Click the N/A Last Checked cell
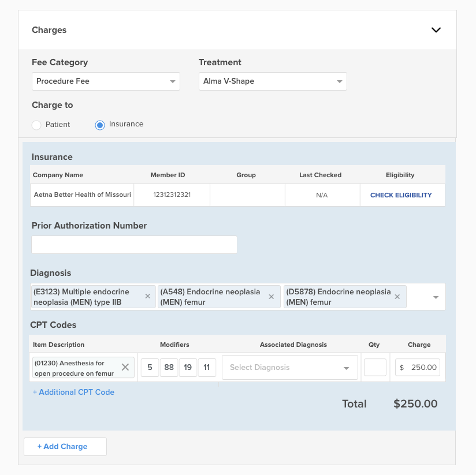The image size is (476, 475). pos(322,195)
